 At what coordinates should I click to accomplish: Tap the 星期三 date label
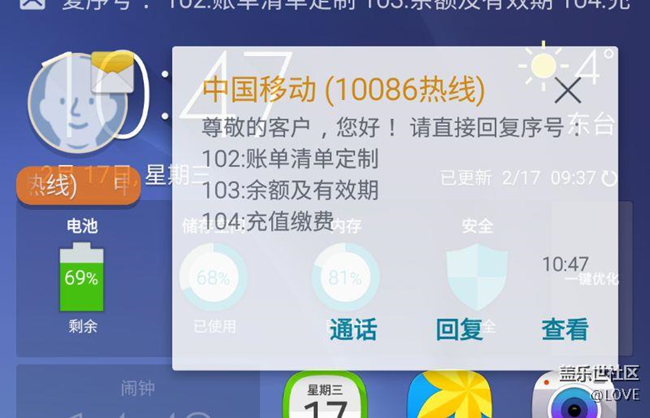[x=177, y=175]
